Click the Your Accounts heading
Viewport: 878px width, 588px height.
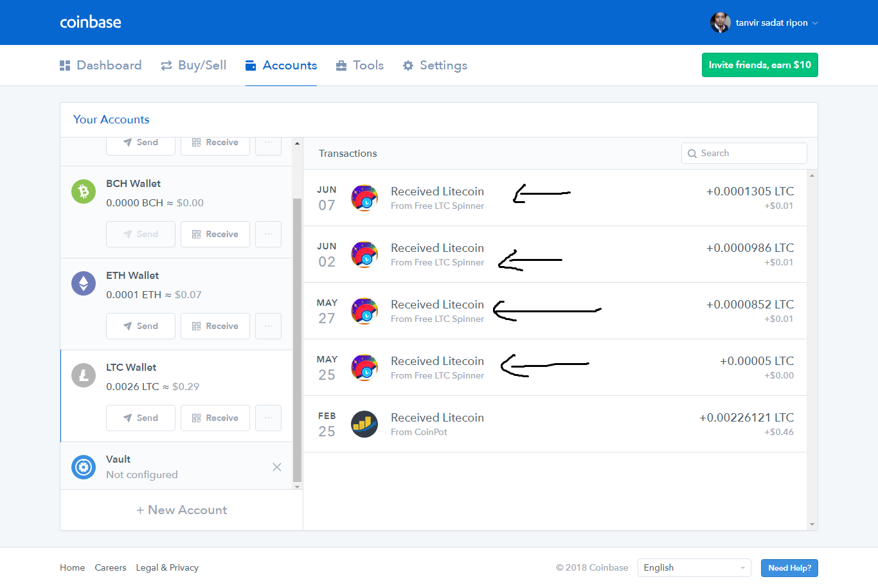[x=111, y=120]
